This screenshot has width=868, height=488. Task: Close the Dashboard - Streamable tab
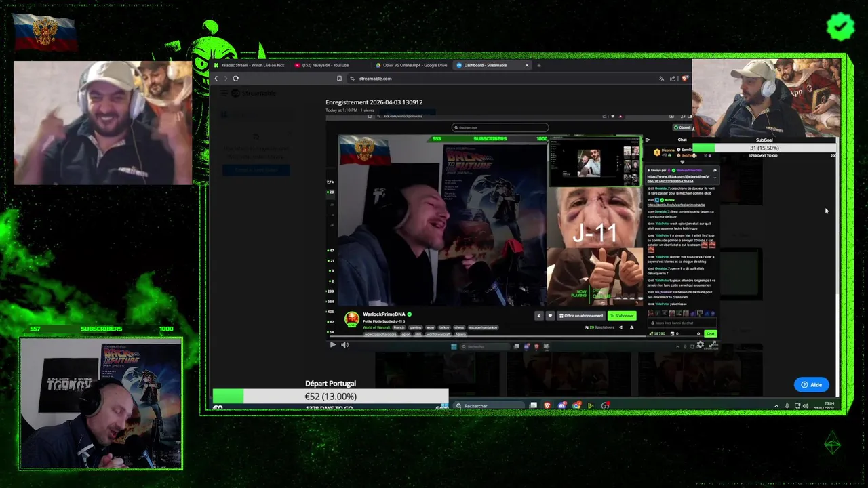coord(527,65)
